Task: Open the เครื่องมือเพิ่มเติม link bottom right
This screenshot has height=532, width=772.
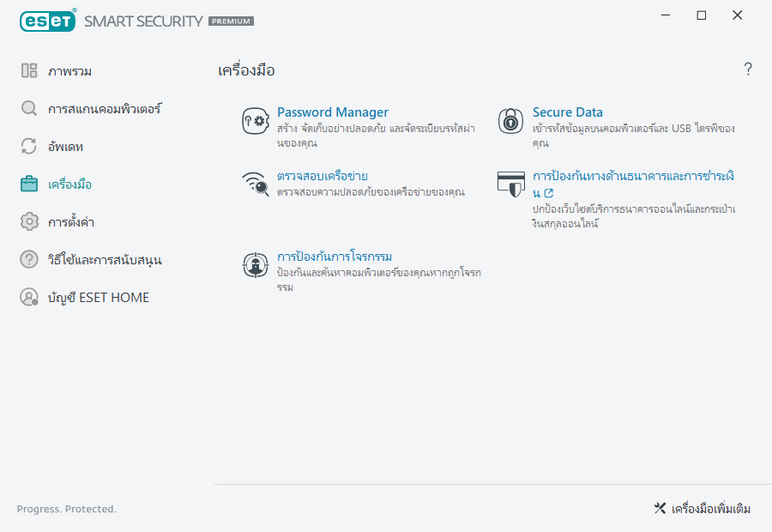Action: [712, 508]
